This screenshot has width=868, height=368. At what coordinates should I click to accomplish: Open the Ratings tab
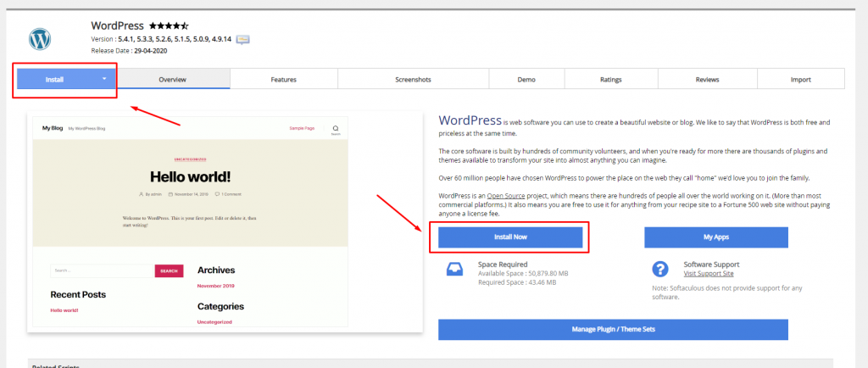pyautogui.click(x=610, y=79)
